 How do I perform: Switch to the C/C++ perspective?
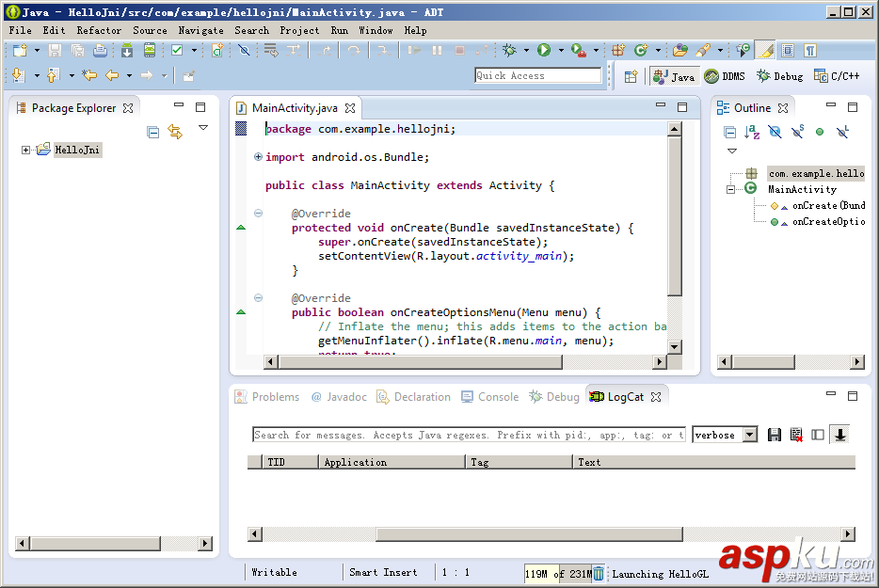tap(836, 76)
